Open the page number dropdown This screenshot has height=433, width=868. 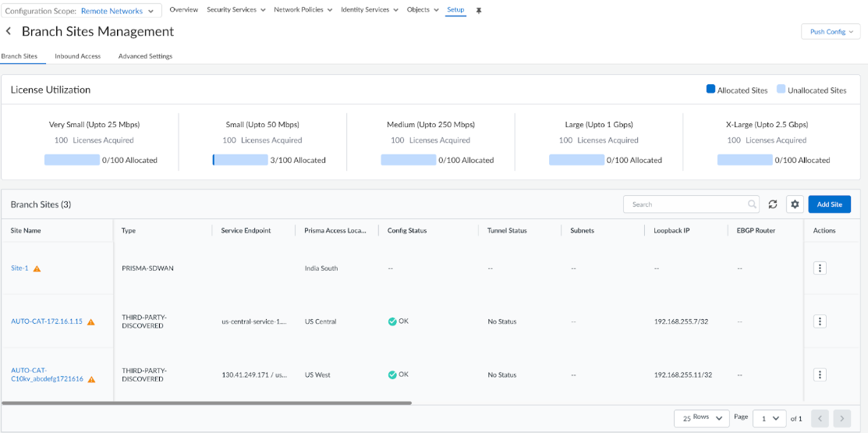coord(769,418)
